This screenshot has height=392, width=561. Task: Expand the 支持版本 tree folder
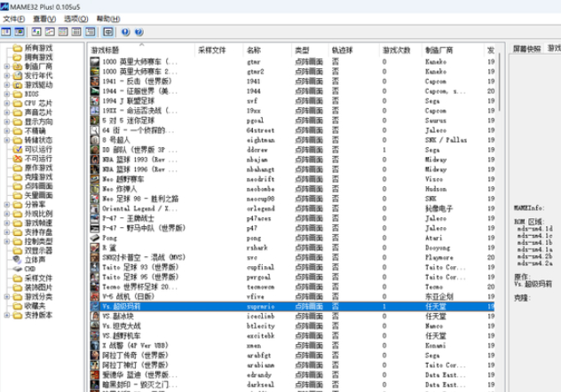(x=7, y=315)
